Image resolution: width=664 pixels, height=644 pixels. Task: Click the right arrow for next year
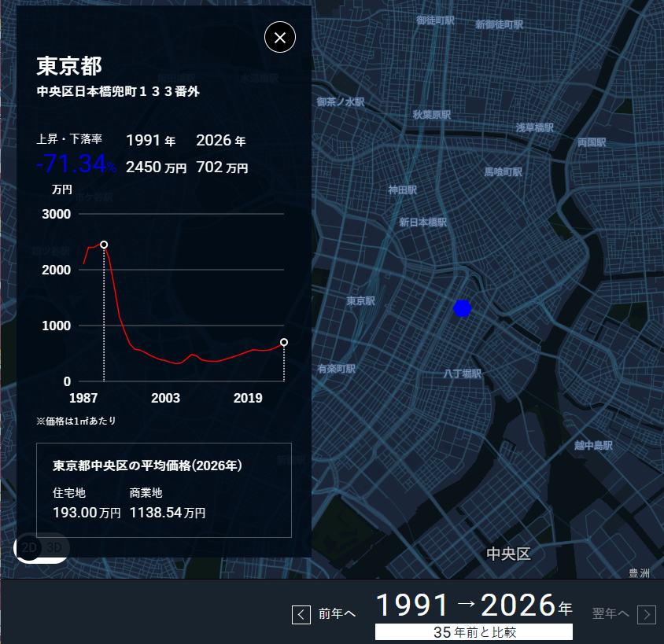(x=647, y=614)
